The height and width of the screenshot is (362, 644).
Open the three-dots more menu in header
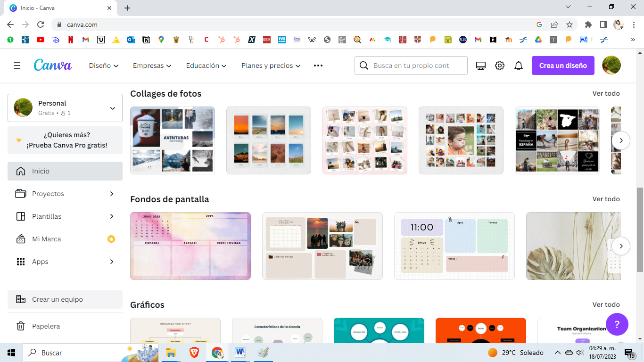(x=318, y=66)
